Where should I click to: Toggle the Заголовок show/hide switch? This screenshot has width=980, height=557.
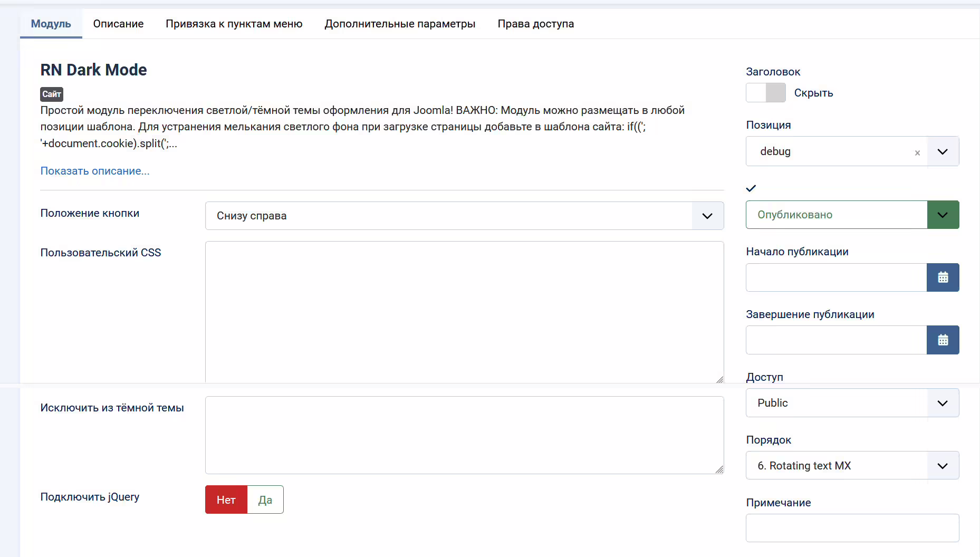(766, 93)
